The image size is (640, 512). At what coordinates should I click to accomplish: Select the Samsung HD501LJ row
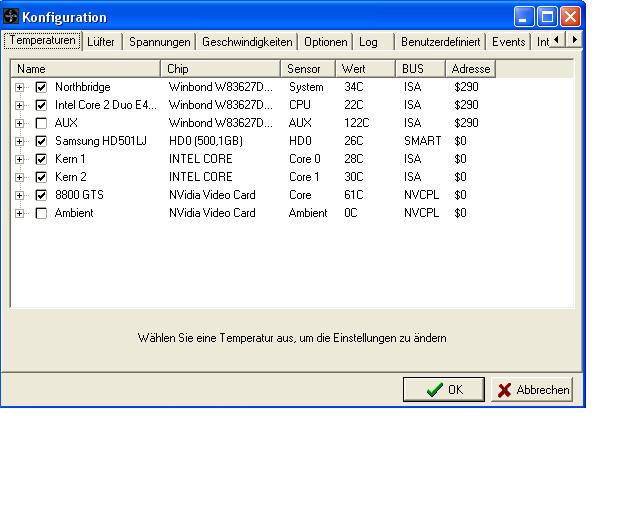pos(101,141)
